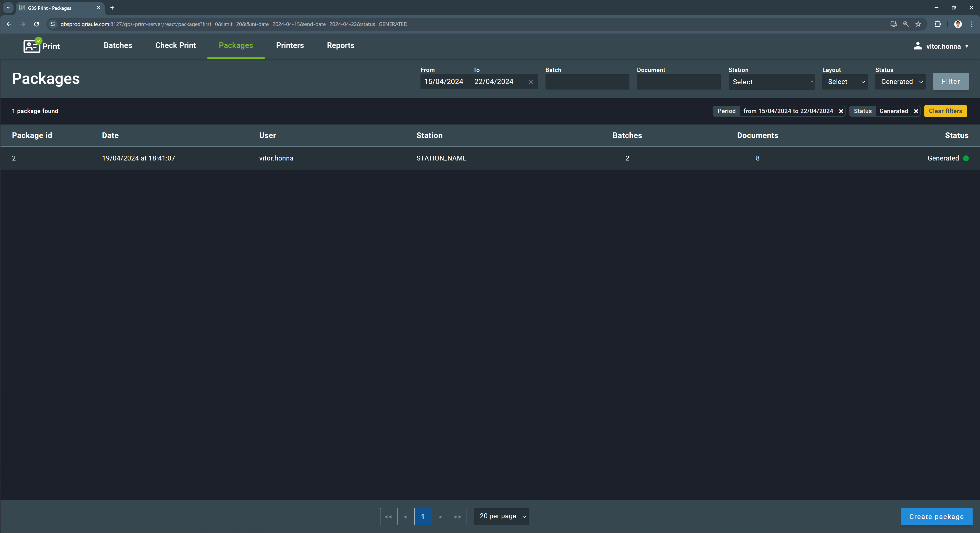Bookmark this page with the star icon
The image size is (980, 533).
point(918,24)
